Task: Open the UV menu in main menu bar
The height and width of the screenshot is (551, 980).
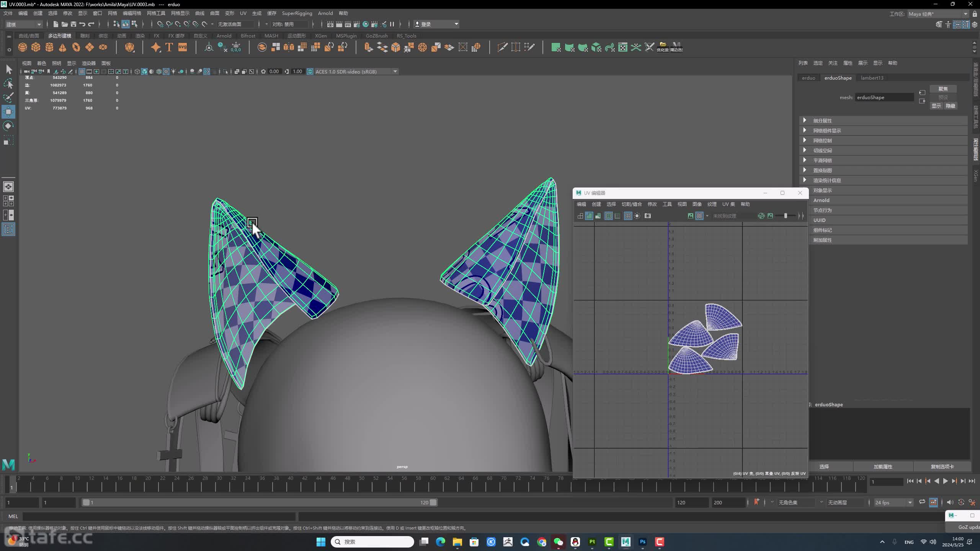Action: point(243,13)
